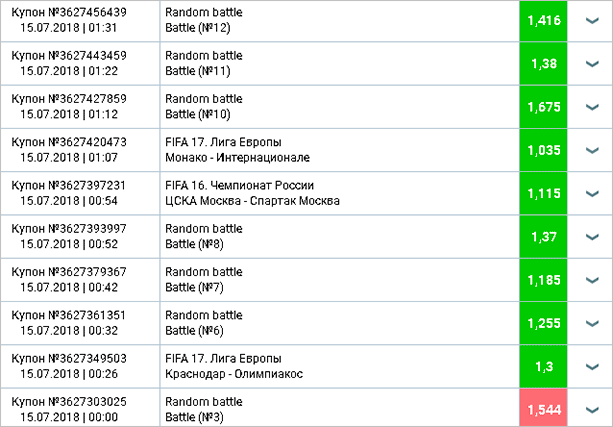613x427 pixels.
Task: Expand Монако - Интернационале bet chevron
Action: pyautogui.click(x=591, y=150)
